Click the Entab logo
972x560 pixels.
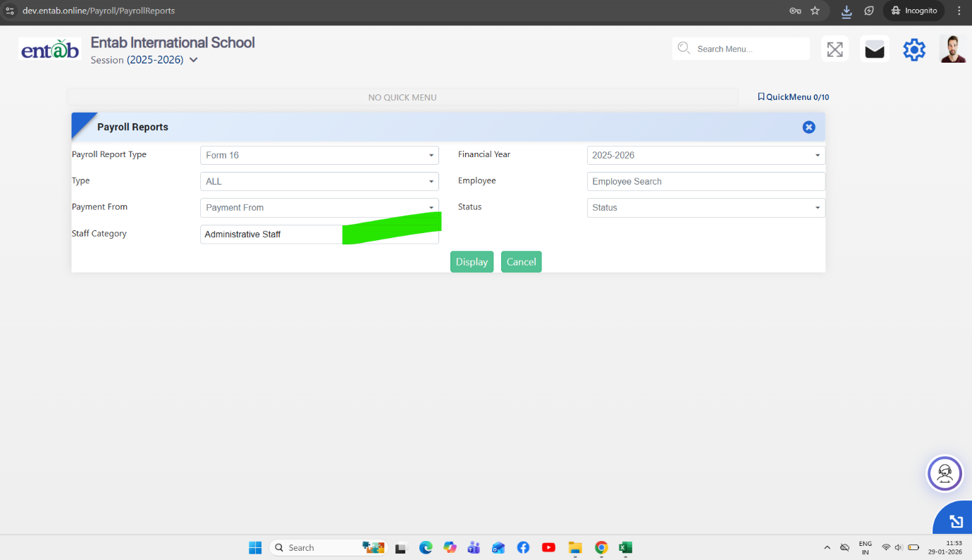[x=50, y=49]
